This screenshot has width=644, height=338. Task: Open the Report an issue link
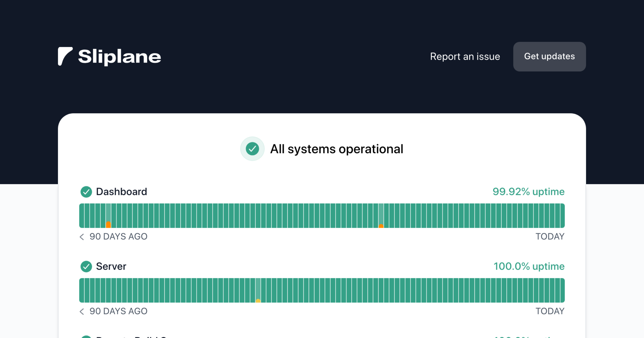pos(465,57)
